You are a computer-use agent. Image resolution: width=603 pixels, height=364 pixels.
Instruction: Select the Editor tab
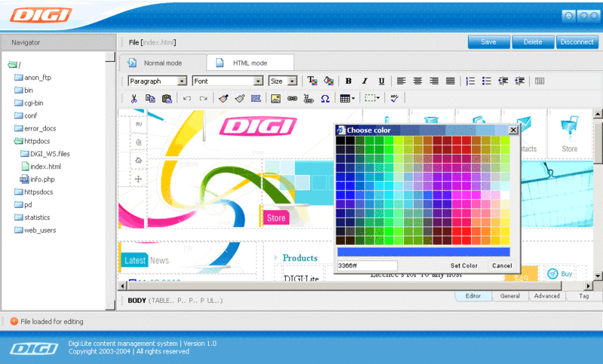tap(473, 296)
